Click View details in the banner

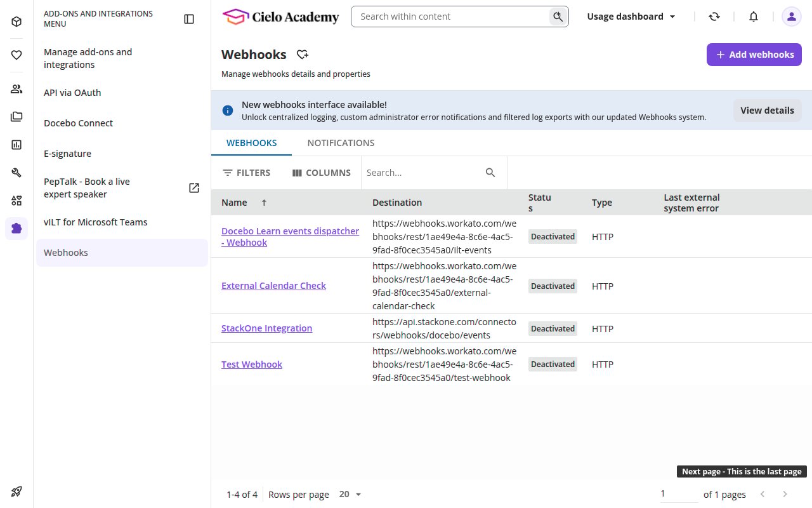tap(767, 110)
